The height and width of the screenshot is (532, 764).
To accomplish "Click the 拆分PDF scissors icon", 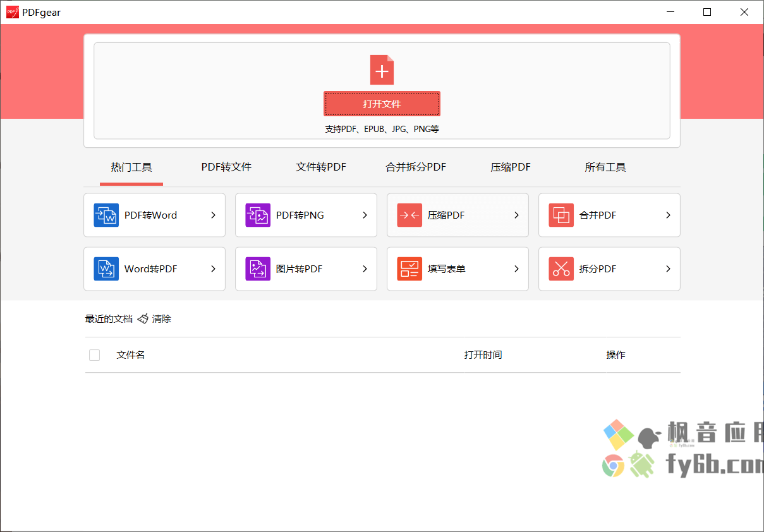I will (561, 269).
